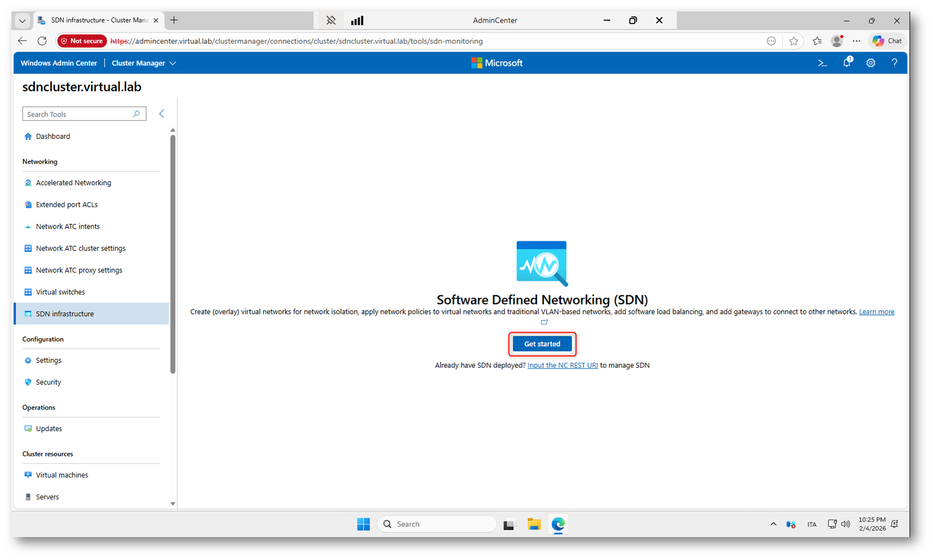Click the sidebar scrollbar up arrow
The width and height of the screenshot is (933, 560).
173,130
